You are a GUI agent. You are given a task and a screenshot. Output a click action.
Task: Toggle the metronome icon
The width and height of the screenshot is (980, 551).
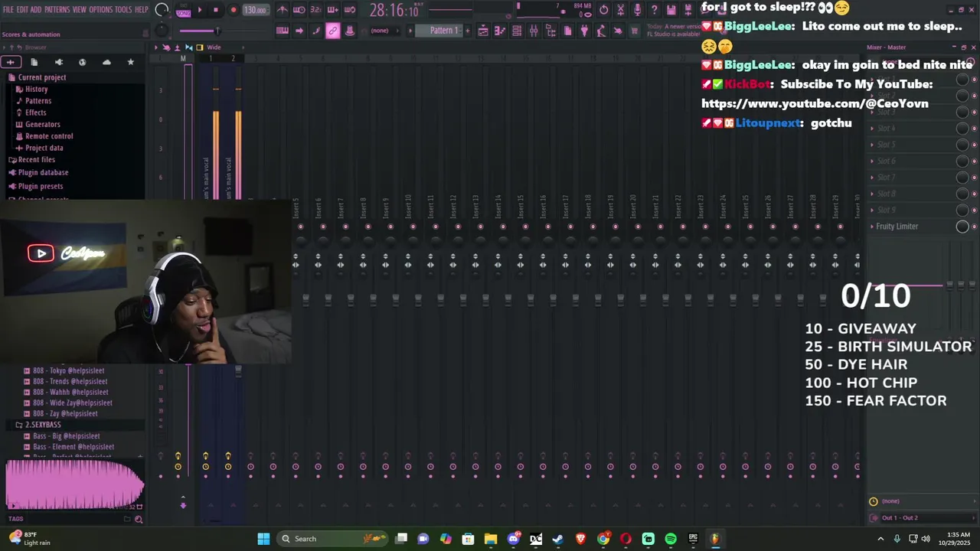(283, 10)
